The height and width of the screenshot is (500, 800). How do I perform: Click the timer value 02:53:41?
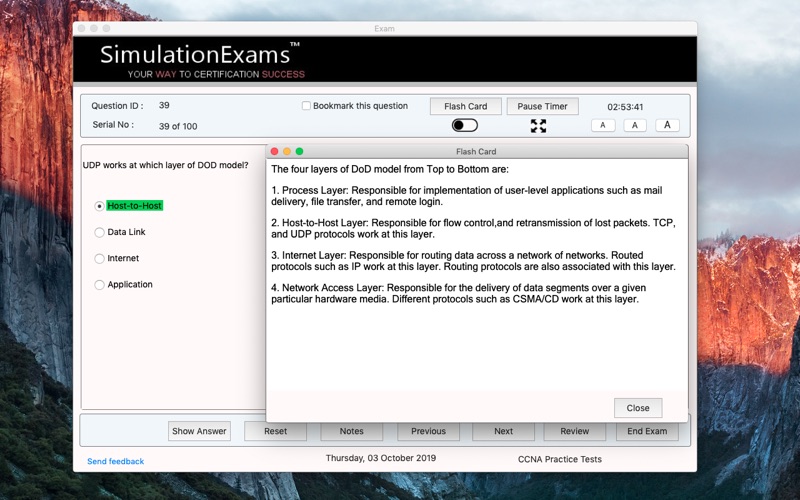625,107
